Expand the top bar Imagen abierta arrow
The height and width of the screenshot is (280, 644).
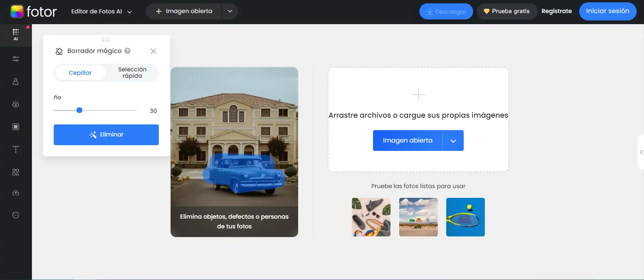click(230, 11)
